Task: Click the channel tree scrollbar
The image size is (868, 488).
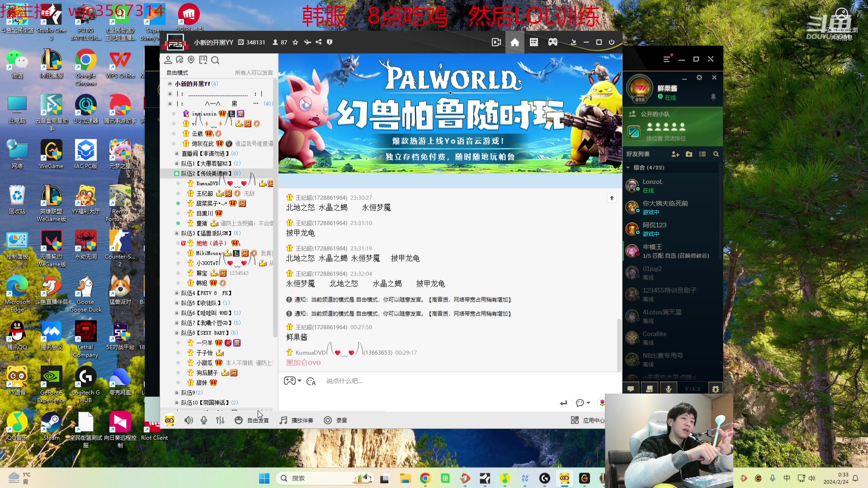Action: (x=275, y=208)
